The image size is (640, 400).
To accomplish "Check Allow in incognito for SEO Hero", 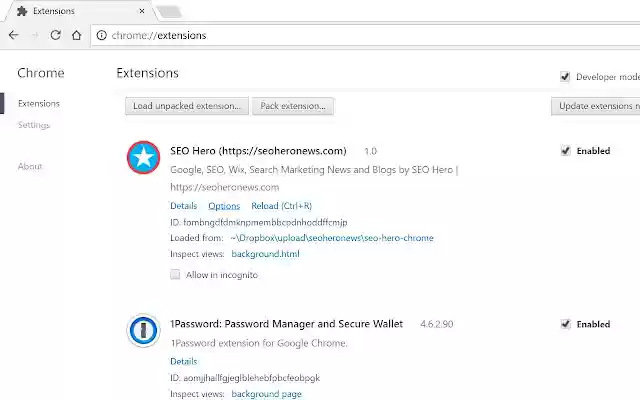I will point(175,275).
